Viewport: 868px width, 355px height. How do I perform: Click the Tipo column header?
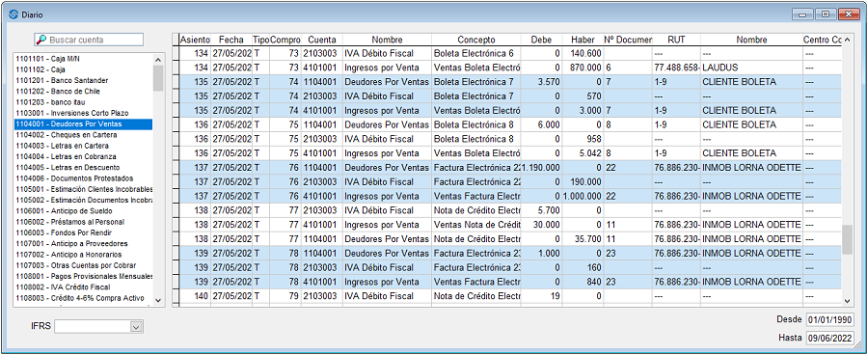[x=260, y=40]
